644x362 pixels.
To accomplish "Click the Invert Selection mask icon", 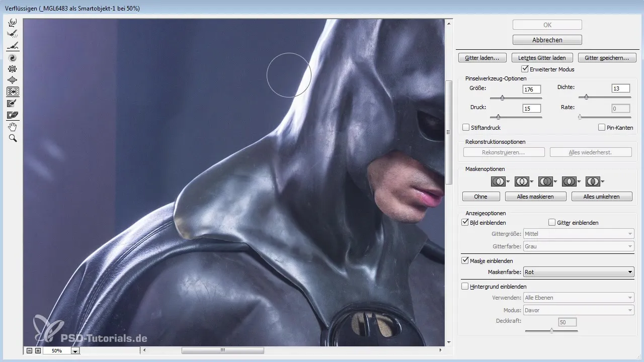I will click(593, 182).
